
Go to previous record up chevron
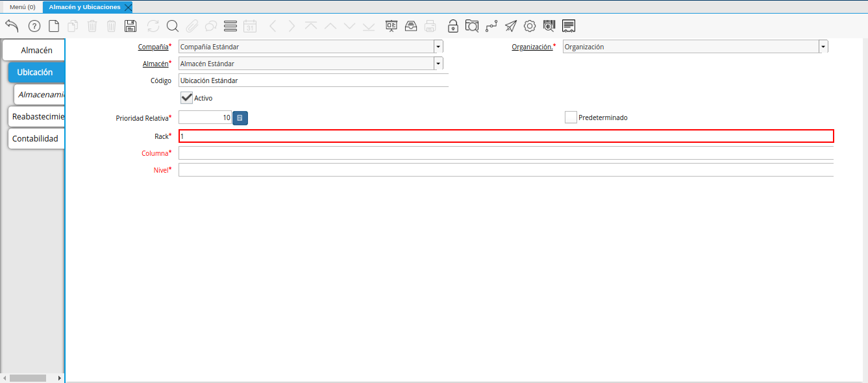tap(330, 26)
